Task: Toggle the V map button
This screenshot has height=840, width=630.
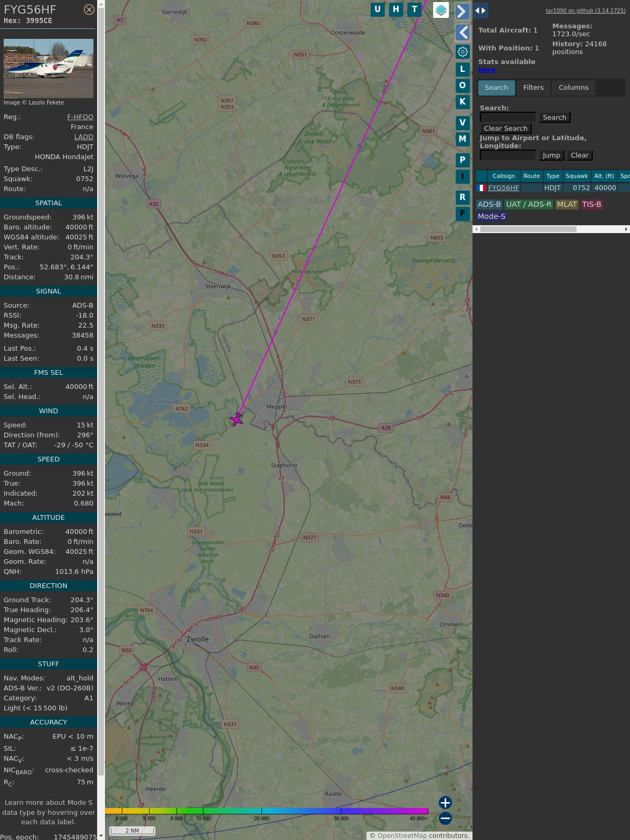Action: [463, 123]
